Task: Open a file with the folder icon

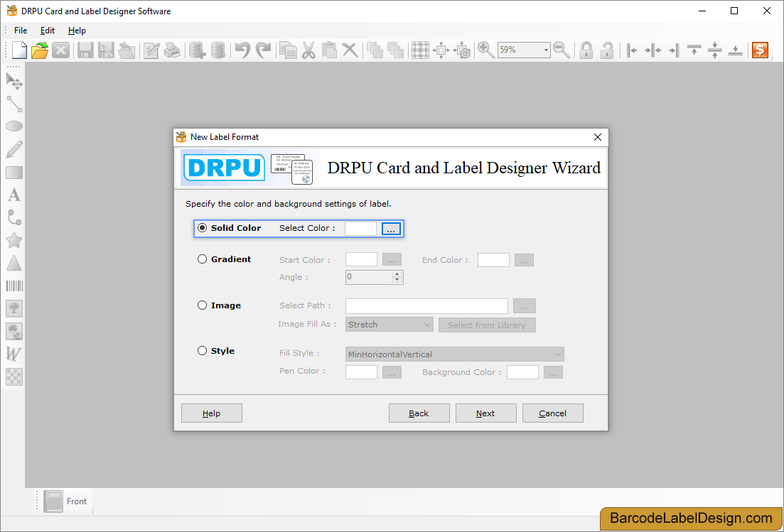Action: [40, 50]
